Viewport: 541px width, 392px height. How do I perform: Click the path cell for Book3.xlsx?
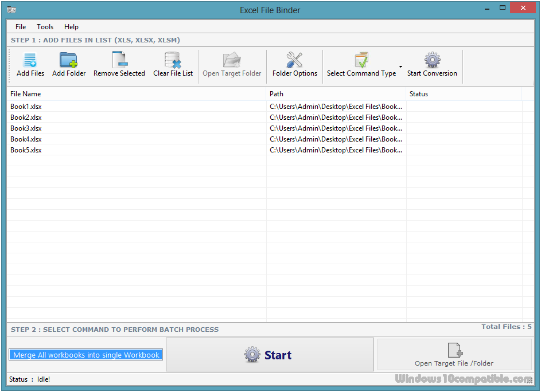coord(336,128)
